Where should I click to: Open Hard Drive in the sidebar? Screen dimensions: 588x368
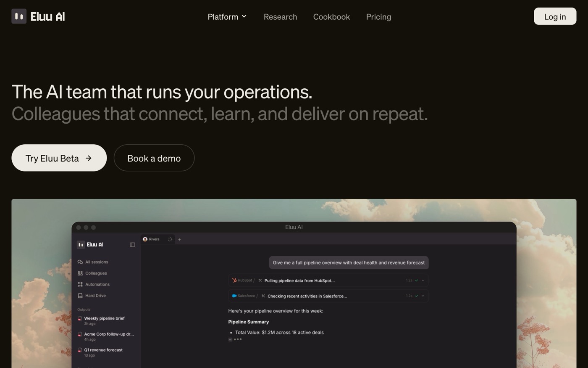[92, 296]
